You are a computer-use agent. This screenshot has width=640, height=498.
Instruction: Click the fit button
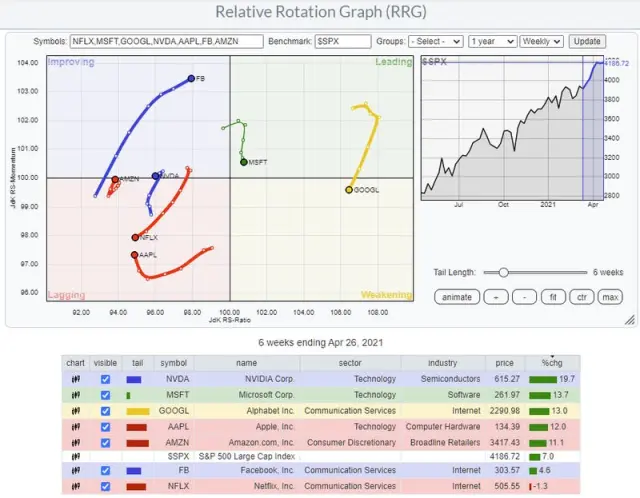click(x=553, y=297)
